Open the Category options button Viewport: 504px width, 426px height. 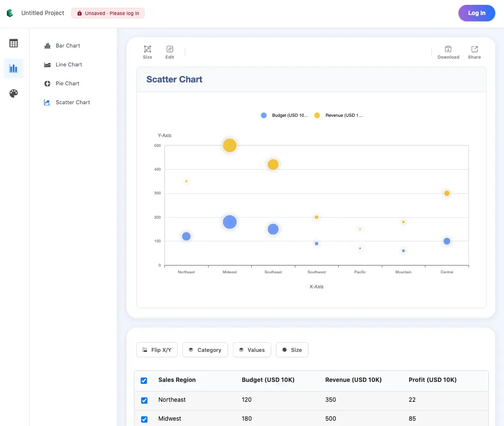[205, 349]
